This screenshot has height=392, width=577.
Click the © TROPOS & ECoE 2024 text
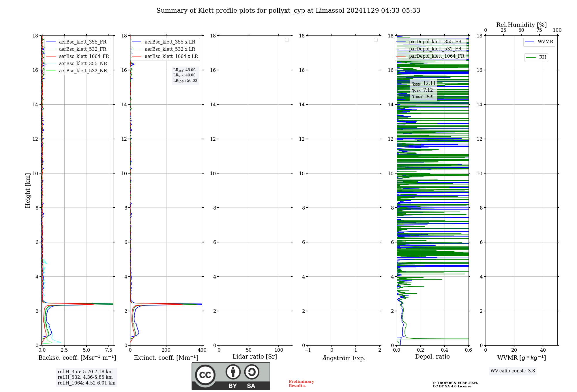(456, 383)
